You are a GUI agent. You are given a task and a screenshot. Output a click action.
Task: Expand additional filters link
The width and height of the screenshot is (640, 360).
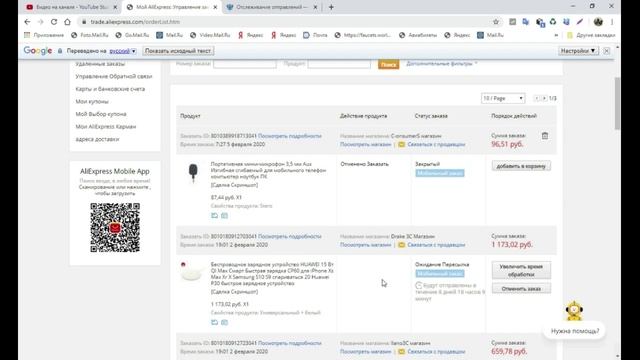tap(441, 64)
